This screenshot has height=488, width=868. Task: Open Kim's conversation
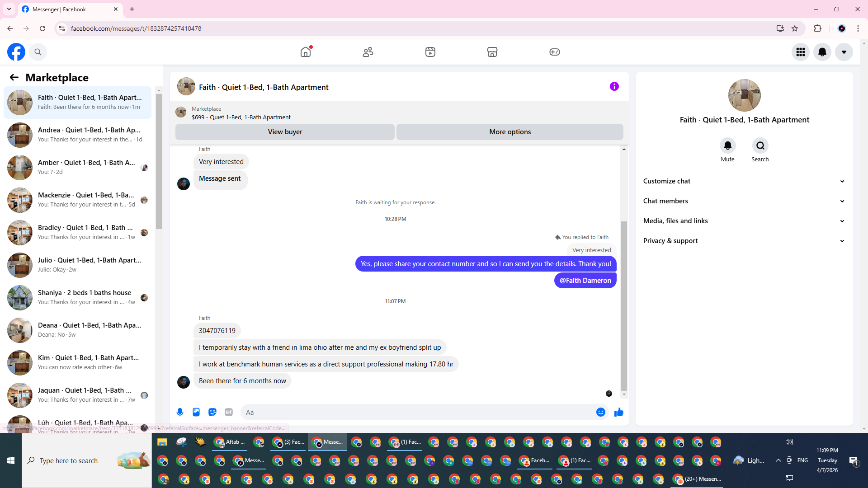pyautogui.click(x=77, y=363)
